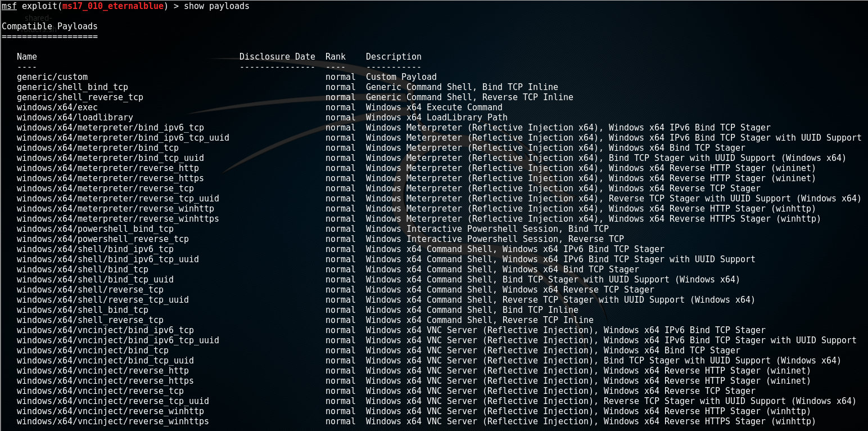The image size is (868, 431).
Task: Select windows/x64/shell/bind_tcp_uuid payload name
Action: tap(95, 280)
